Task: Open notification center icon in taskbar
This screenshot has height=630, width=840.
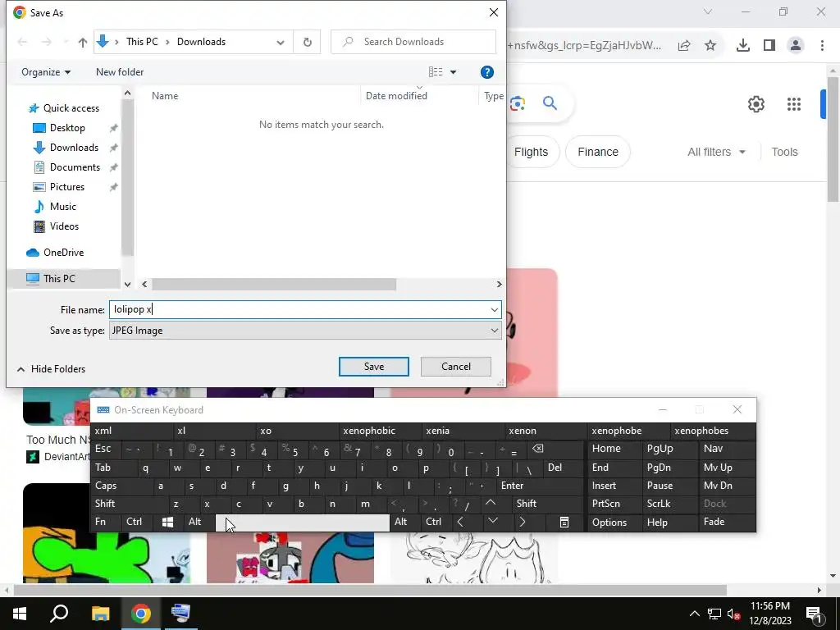Action: pos(814,614)
